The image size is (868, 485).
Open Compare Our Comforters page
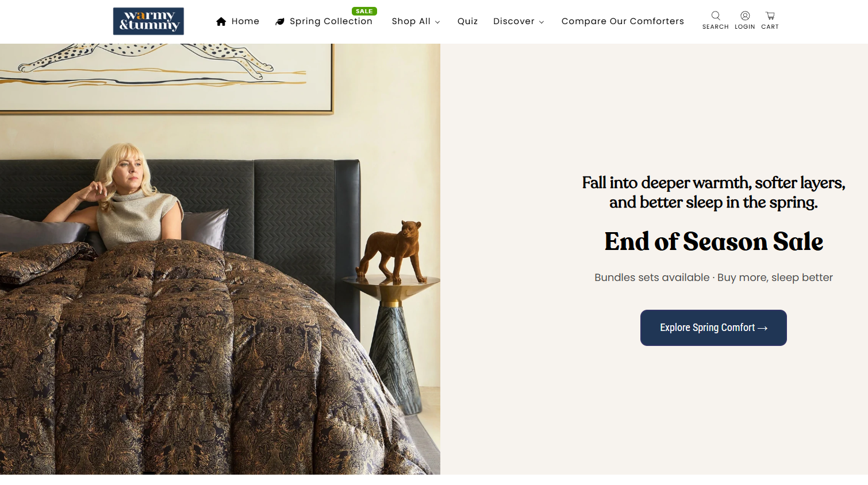623,21
